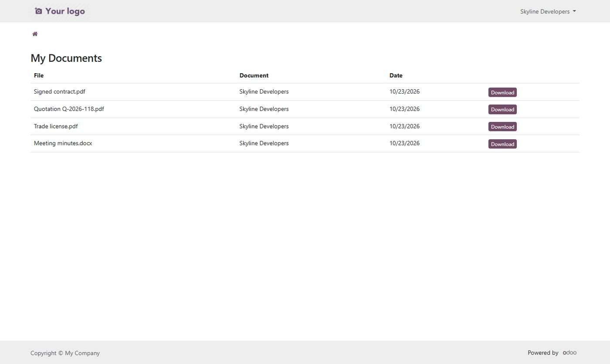
Task: Click the My Documents heading
Action: pos(66,58)
